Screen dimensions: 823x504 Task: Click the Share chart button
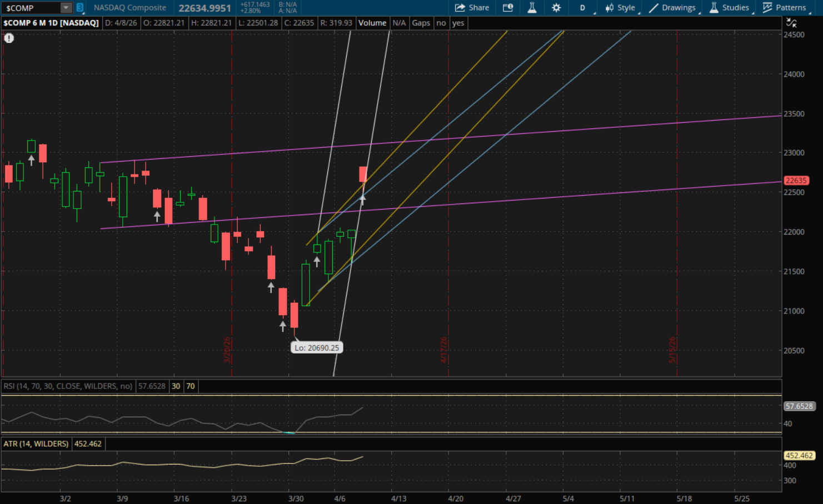point(472,8)
